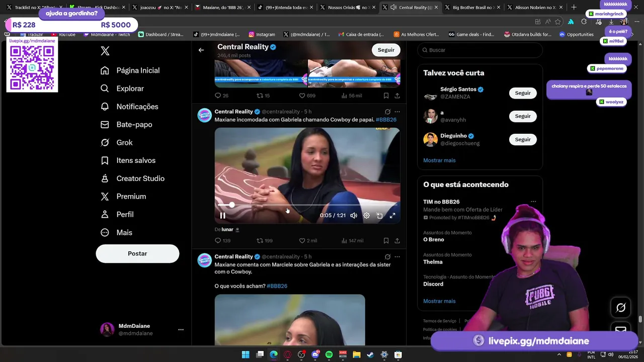The width and height of the screenshot is (644, 362).
Task: Open Central Reality avatar on the Maxiane incomodada post
Action: click(x=204, y=115)
